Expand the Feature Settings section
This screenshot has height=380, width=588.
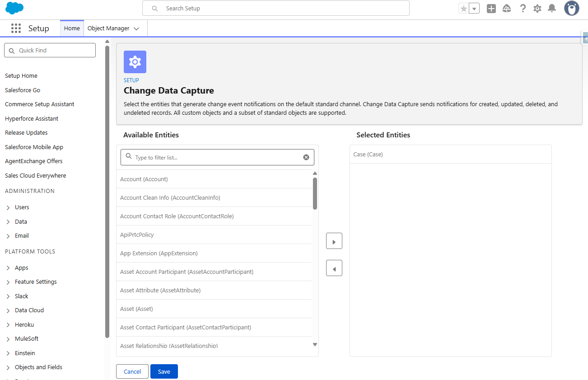click(x=8, y=282)
